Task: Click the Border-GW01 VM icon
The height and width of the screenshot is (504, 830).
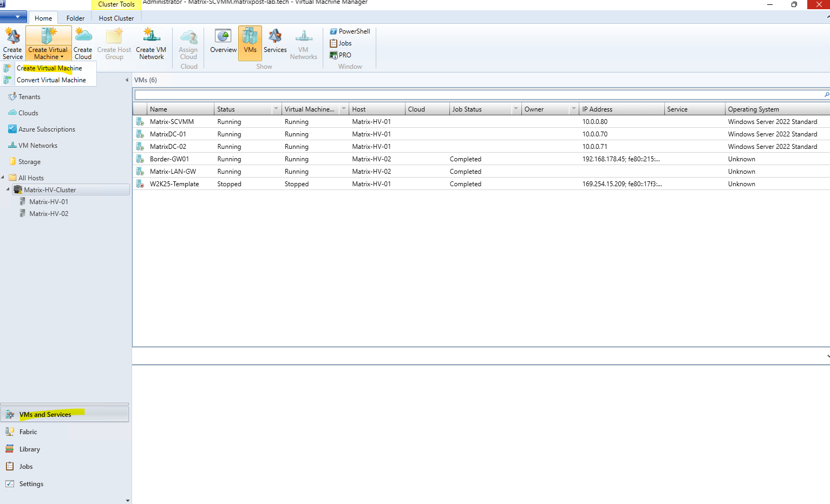Action: 140,159
